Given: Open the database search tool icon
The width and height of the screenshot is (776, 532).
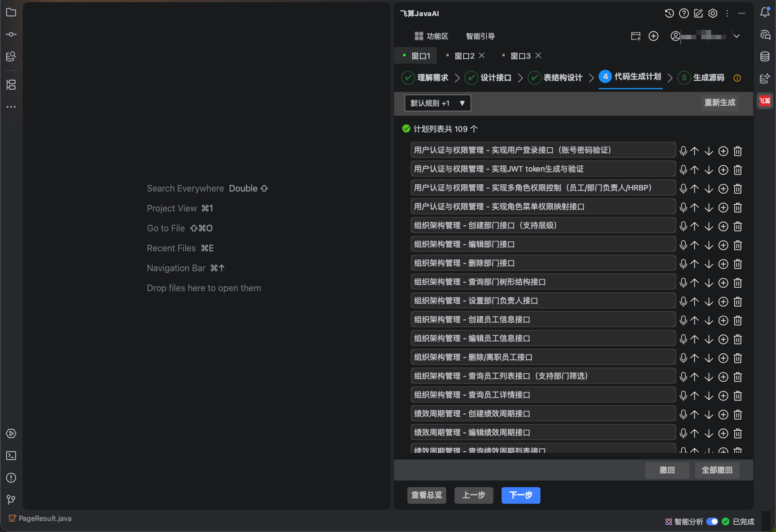Looking at the screenshot, I should click(11, 56).
